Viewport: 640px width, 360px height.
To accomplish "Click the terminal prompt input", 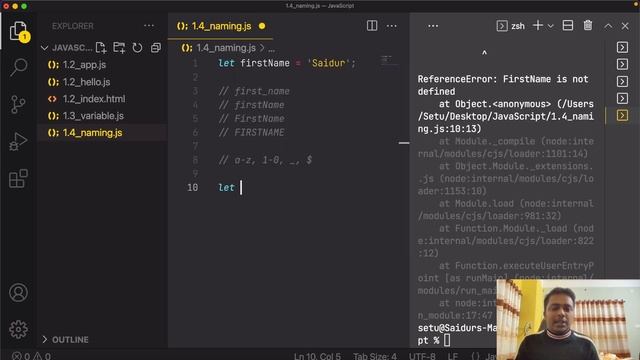I will 447,340.
